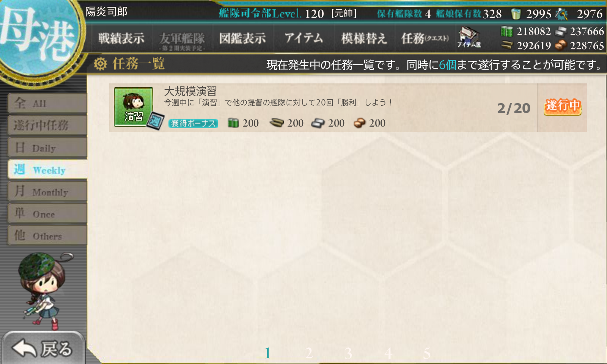Viewport: 607px width, 364px height.
Task: Select the 遂行中任務 filter tab
Action: click(x=47, y=125)
